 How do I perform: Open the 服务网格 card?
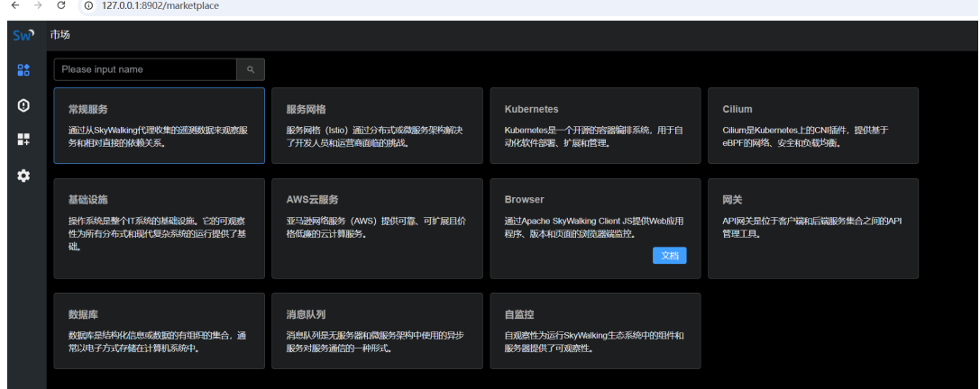click(x=377, y=125)
